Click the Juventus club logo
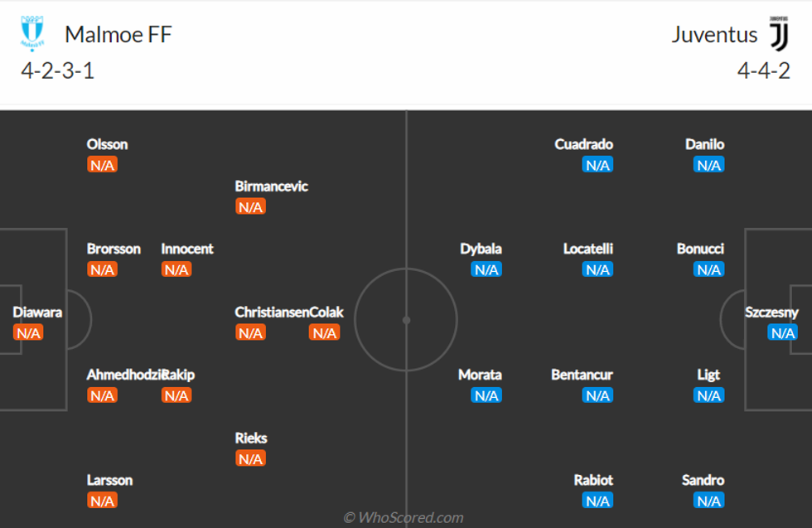 pos(779,33)
